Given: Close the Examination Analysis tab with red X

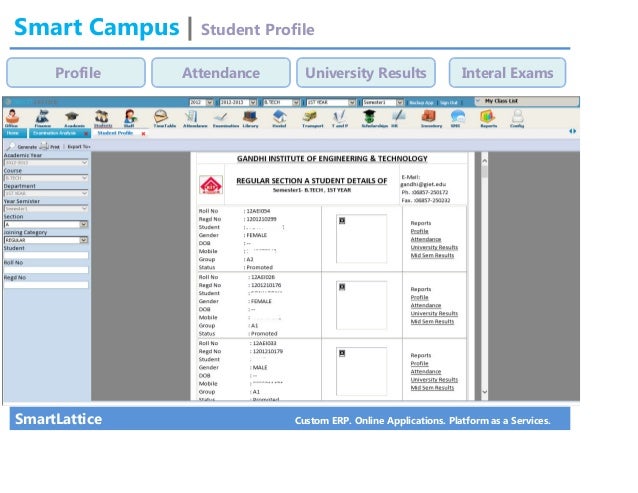Looking at the screenshot, I should pos(86,133).
